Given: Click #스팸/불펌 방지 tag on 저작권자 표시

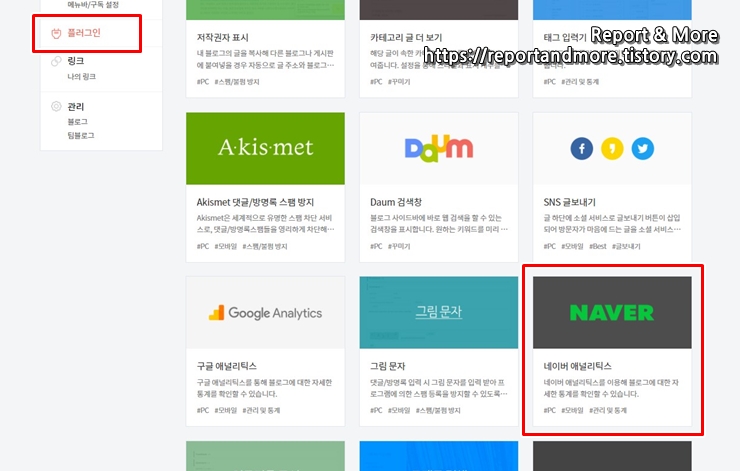Looking at the screenshot, I should tap(237, 82).
